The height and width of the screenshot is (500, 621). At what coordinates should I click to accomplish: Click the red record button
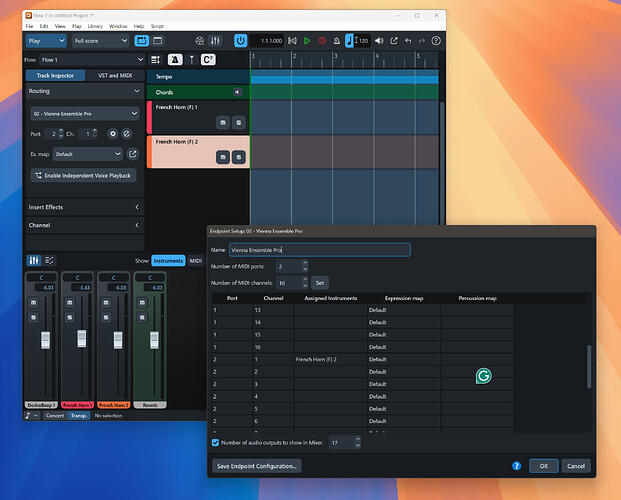point(322,41)
